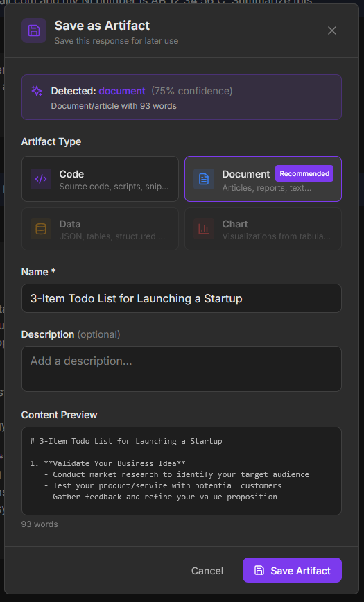Select the Data artifact type
364x602 pixels.
click(101, 229)
